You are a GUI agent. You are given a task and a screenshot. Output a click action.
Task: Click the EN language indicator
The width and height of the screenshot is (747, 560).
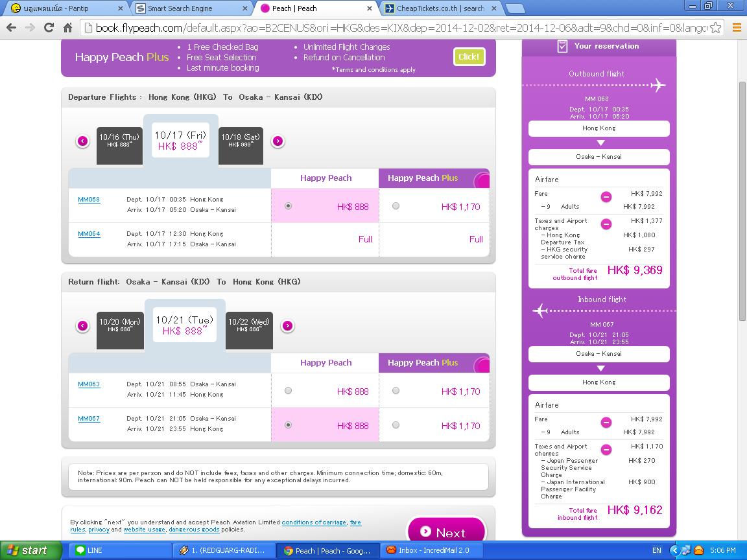[x=656, y=550]
